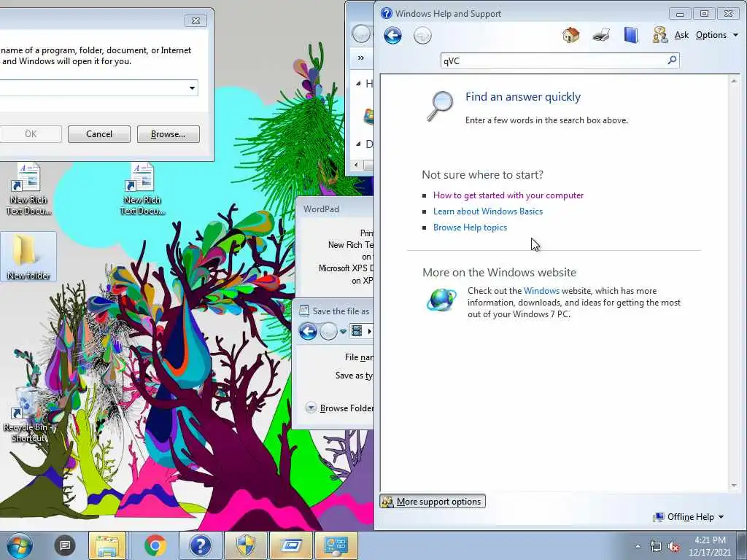
Task: Go back in Windows Help and Support
Action: pos(392,35)
